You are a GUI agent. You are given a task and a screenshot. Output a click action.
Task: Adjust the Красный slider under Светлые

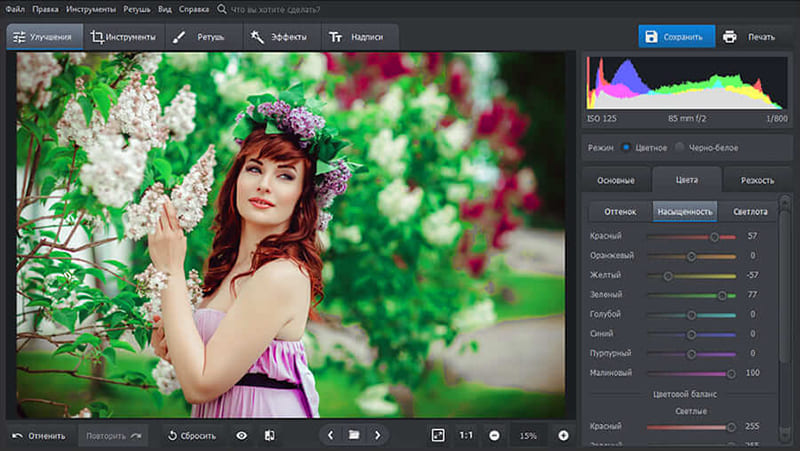691,427
